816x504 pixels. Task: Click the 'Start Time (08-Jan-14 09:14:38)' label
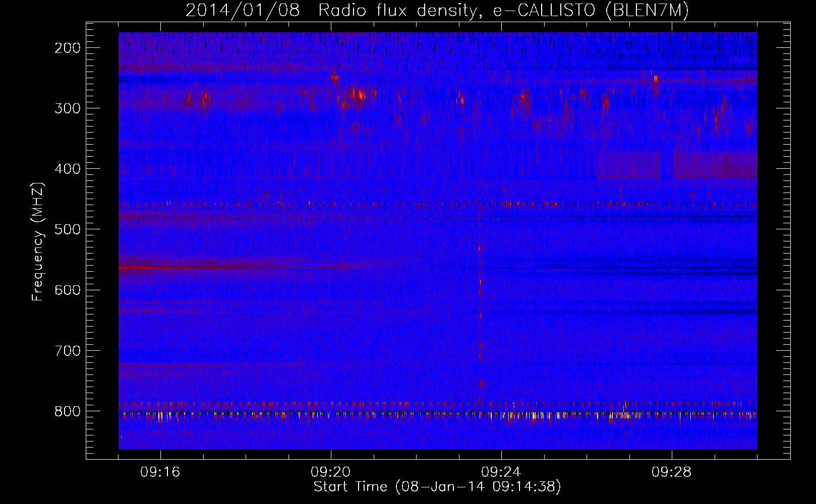pyautogui.click(x=437, y=487)
